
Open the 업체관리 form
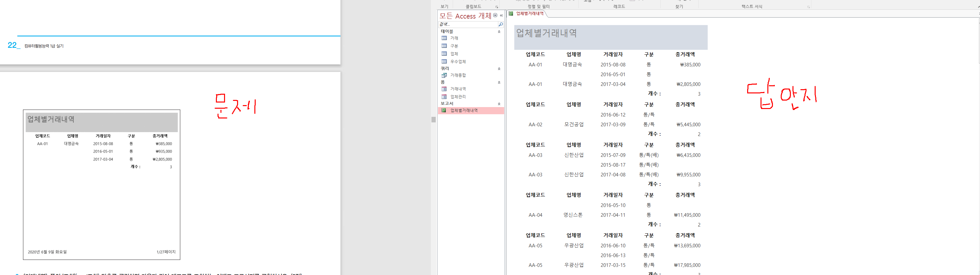458,97
